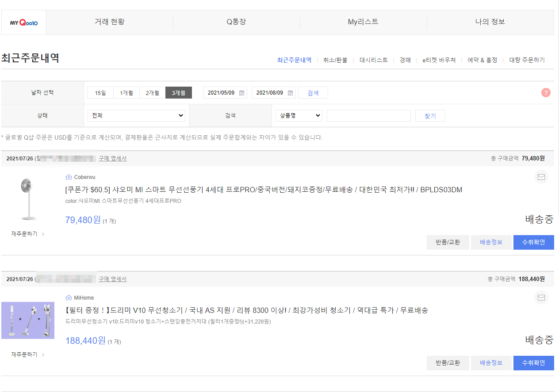
Task: Open the 드리미 V10 무선청소기 product title
Action: pyautogui.click(x=247, y=310)
